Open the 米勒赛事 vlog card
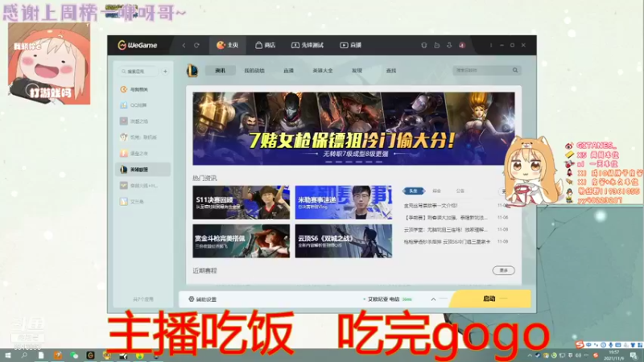 coord(344,203)
